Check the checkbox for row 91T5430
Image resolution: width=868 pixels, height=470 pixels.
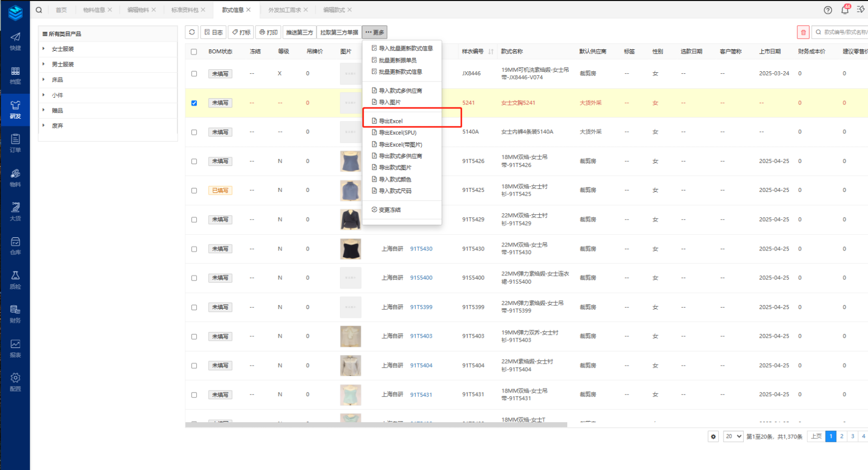[x=194, y=249]
